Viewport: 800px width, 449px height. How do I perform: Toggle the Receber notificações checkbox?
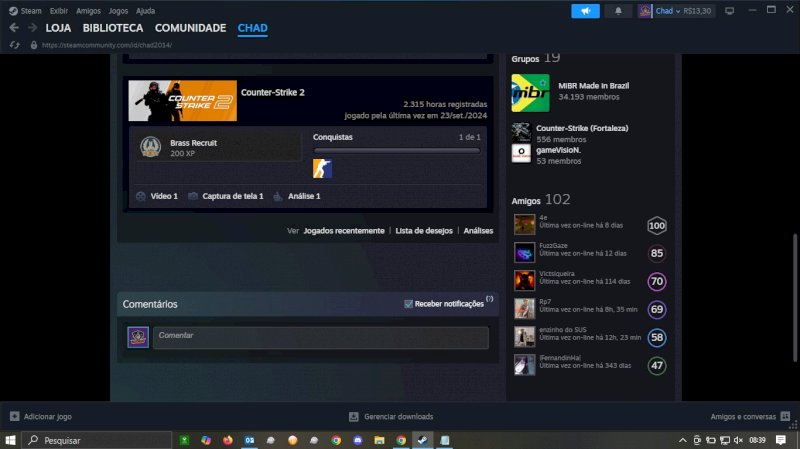pos(408,304)
